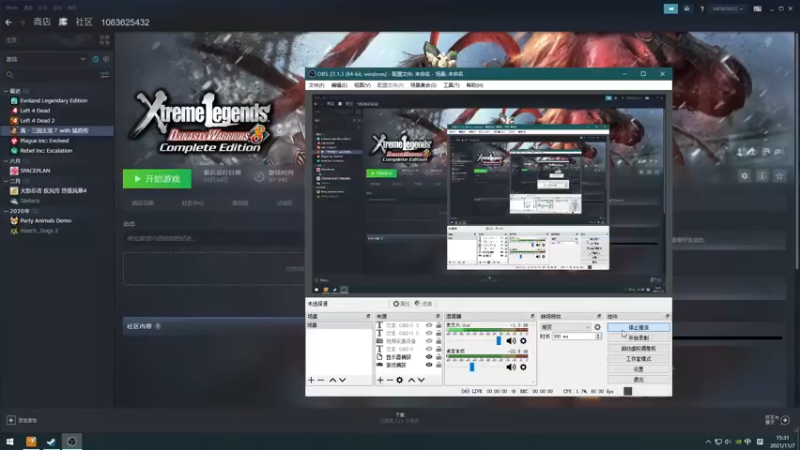
Task: Favorite the game with star icon
Action: 779,176
